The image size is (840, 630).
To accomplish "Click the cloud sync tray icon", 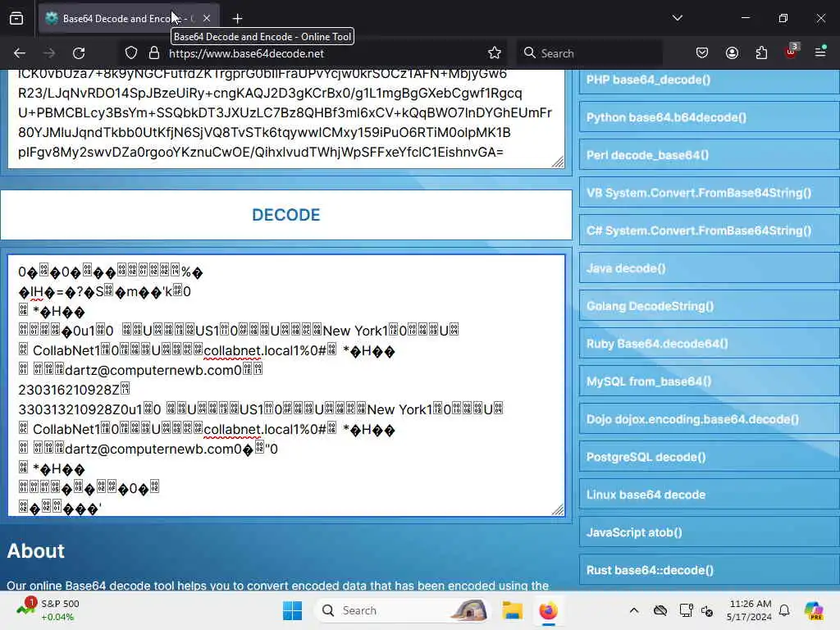I will point(660,610).
